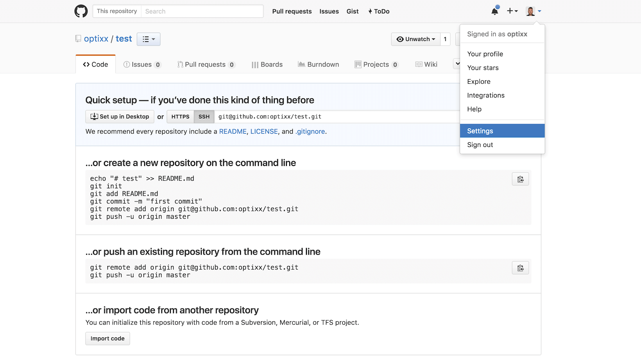Click the repository search field

point(202,11)
